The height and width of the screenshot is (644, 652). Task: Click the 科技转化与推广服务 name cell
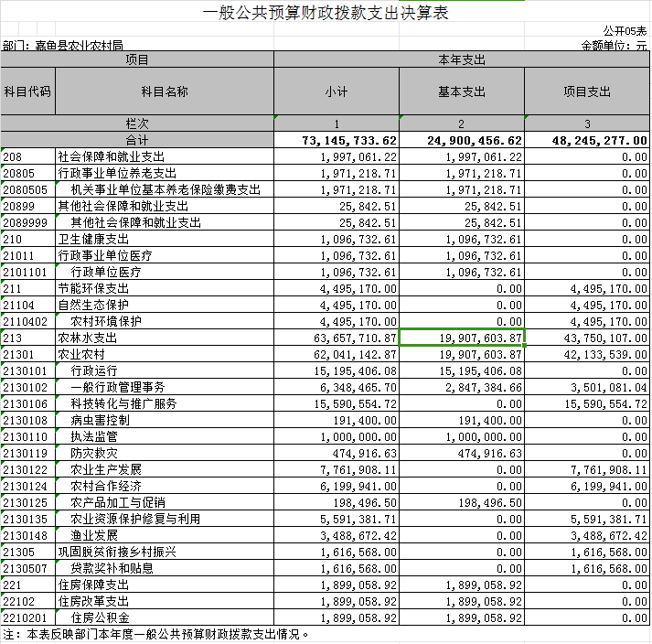165,403
